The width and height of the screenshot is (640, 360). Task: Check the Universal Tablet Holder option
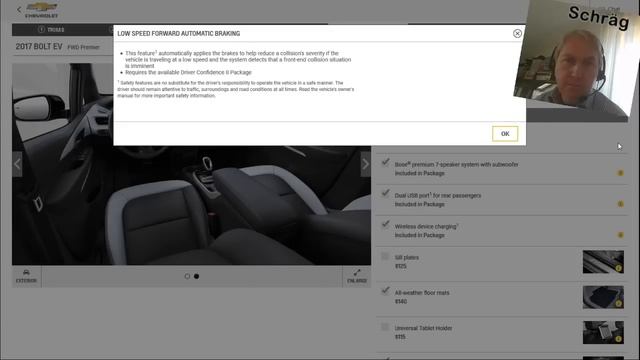(x=385, y=327)
